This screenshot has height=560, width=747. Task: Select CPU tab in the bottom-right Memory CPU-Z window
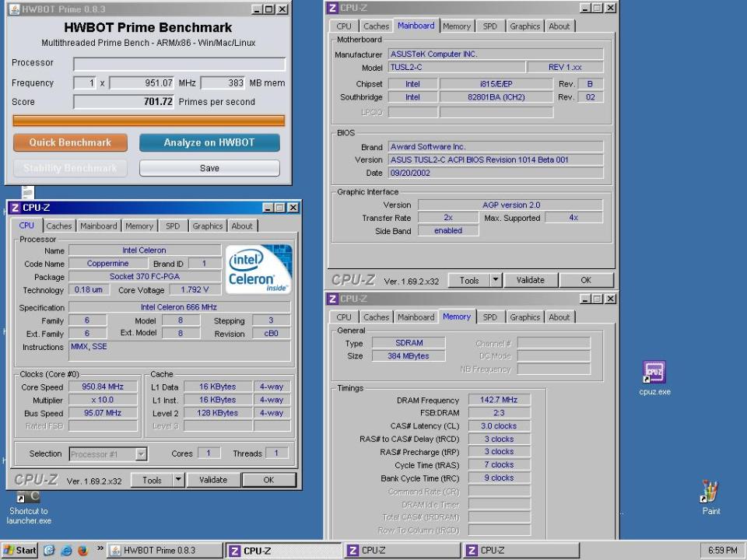(343, 317)
